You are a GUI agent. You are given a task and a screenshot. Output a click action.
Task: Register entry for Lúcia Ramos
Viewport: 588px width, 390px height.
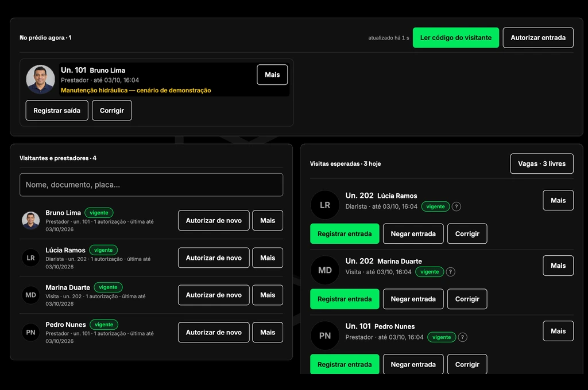[345, 234]
